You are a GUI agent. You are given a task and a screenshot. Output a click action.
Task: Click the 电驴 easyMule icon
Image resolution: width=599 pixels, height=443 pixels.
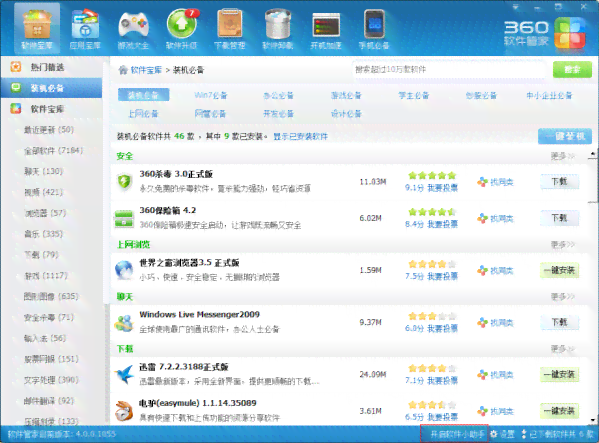pyautogui.click(x=124, y=411)
